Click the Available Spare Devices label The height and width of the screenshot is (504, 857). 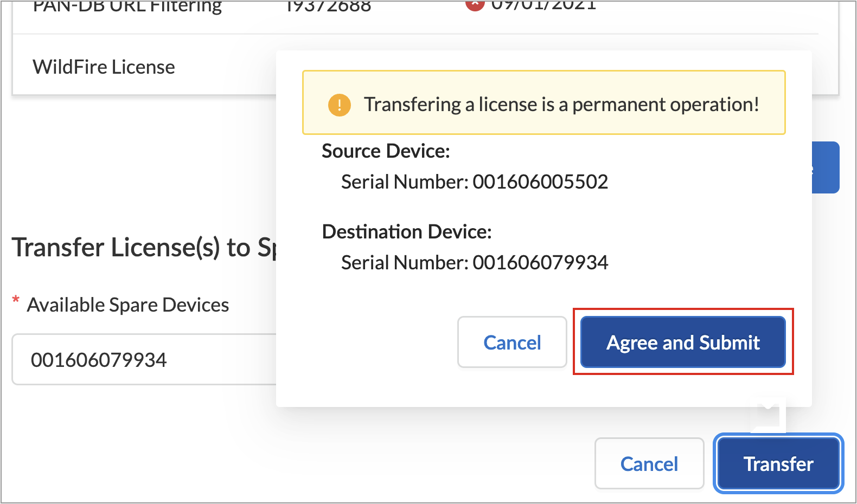click(128, 305)
